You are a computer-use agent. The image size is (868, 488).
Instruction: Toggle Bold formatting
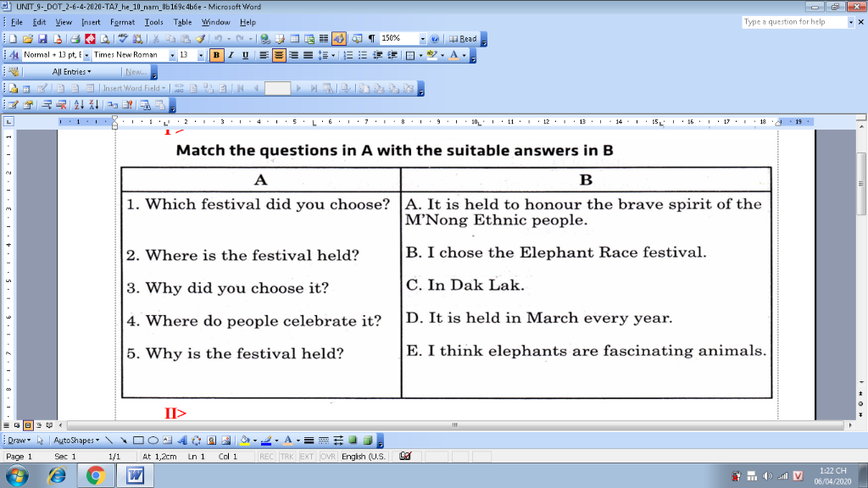click(216, 55)
